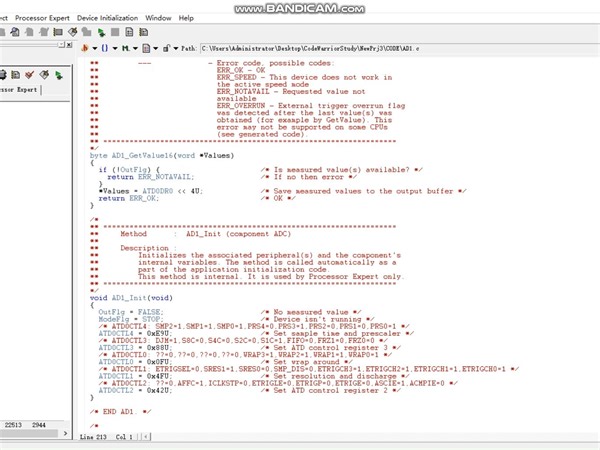Click the red checkmark icon in project panel
Image resolution: width=600 pixels, height=450 pixels.
[x=29, y=75]
